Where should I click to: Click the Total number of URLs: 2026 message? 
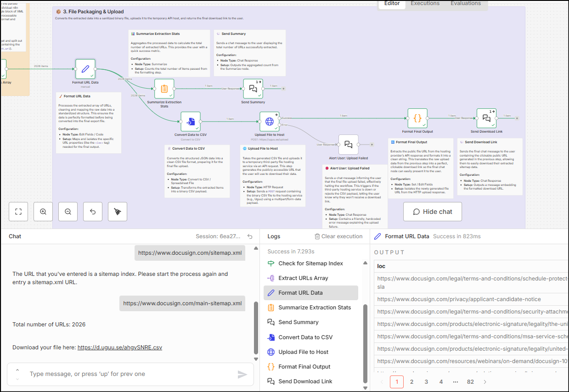49,325
